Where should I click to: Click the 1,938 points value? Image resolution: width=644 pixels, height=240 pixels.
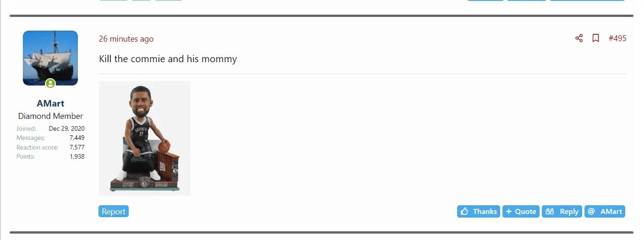(x=76, y=156)
